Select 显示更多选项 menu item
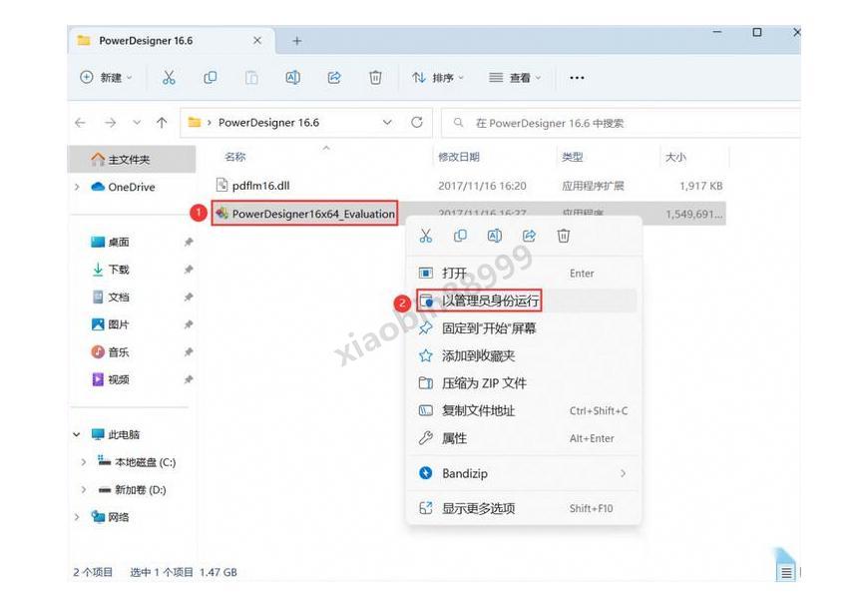 click(524, 508)
